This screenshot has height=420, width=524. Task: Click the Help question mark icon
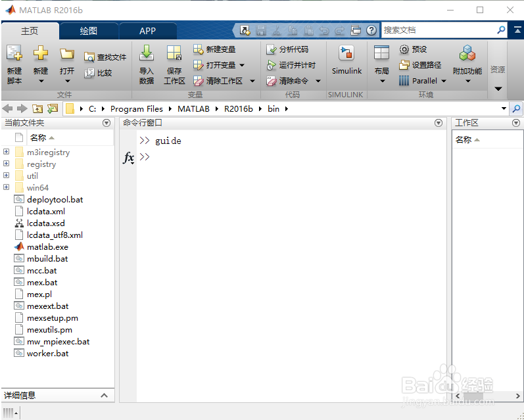coord(371,30)
